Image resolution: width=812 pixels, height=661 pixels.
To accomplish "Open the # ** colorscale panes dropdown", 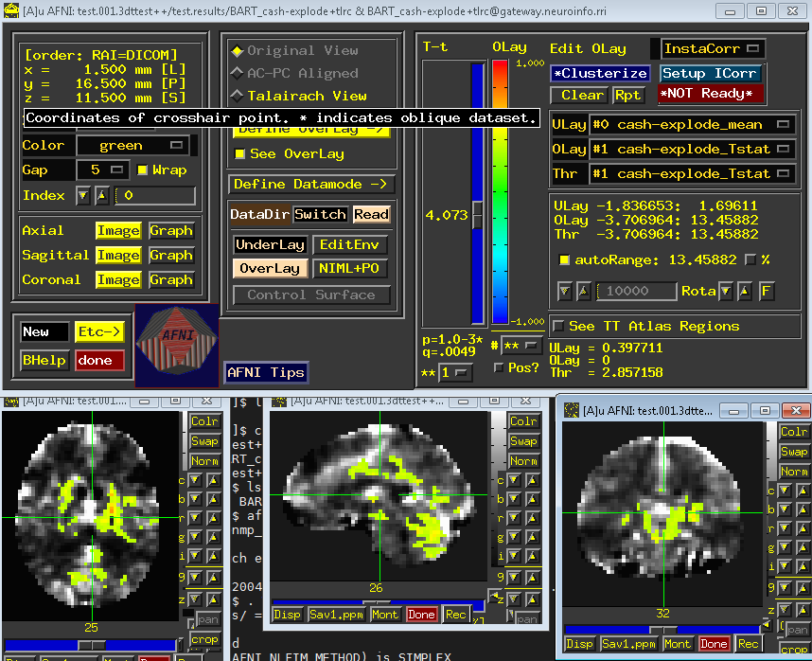I will (522, 346).
